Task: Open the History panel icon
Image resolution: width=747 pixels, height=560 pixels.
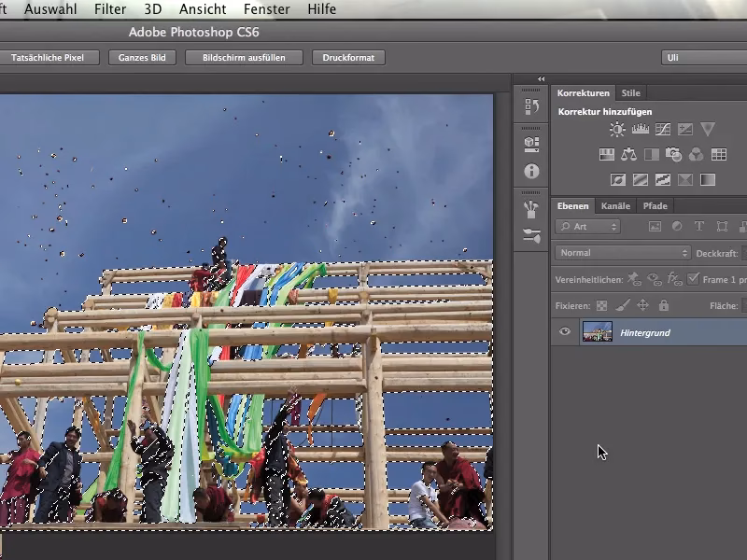Action: tap(531, 106)
